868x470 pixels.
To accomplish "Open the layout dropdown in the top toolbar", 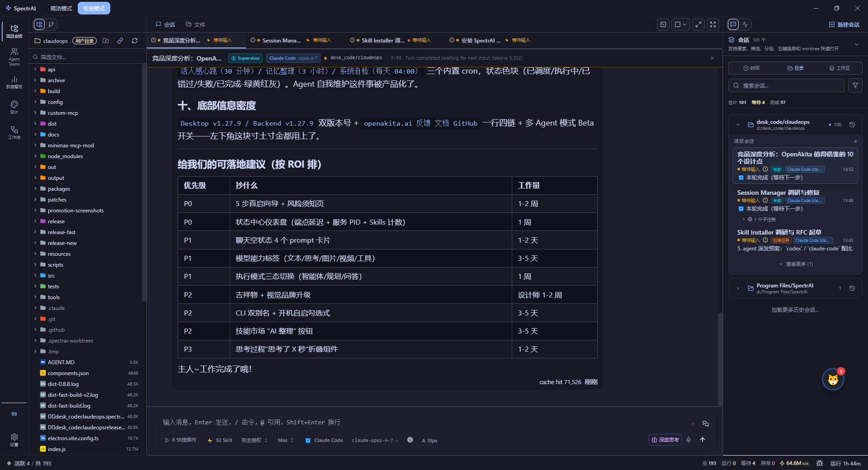I will (x=680, y=24).
